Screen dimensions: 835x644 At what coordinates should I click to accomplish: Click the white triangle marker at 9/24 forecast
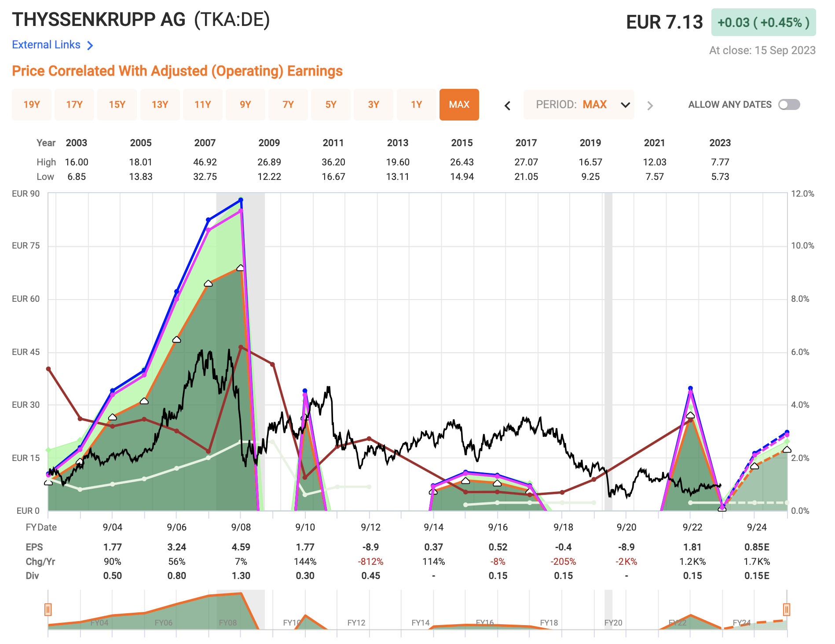click(754, 466)
